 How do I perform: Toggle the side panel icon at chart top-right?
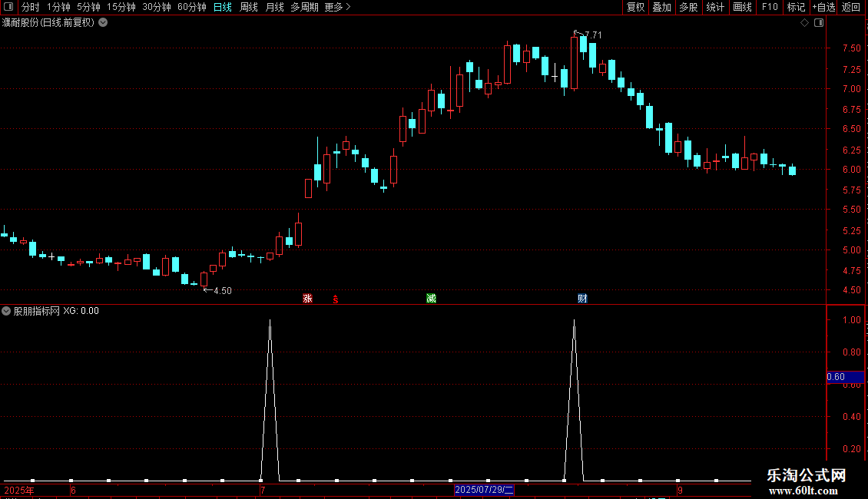pos(819,23)
